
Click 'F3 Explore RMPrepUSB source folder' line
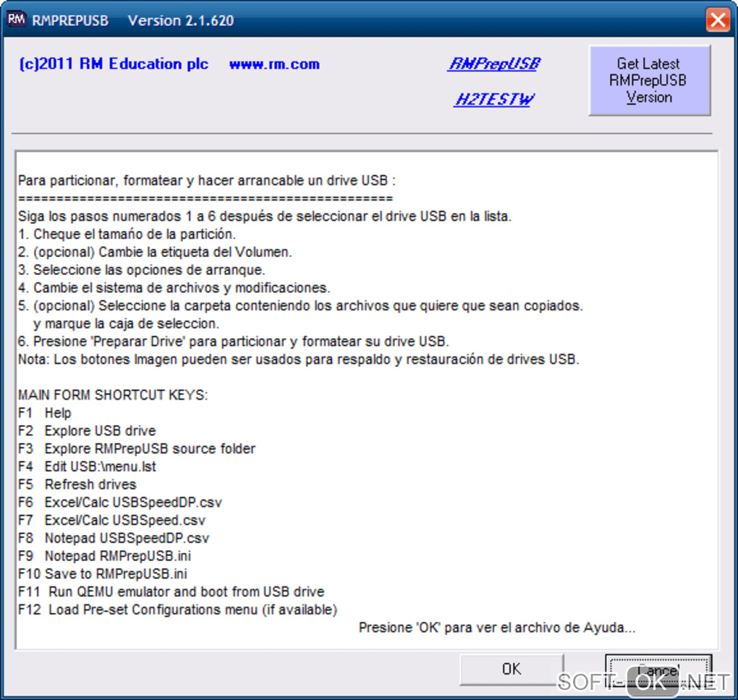[x=137, y=449]
